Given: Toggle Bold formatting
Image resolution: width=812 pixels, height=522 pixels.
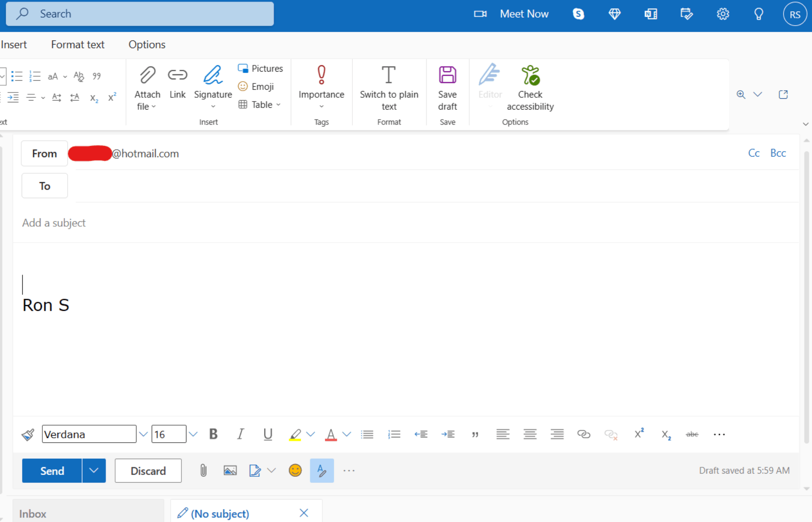Looking at the screenshot, I should (213, 434).
